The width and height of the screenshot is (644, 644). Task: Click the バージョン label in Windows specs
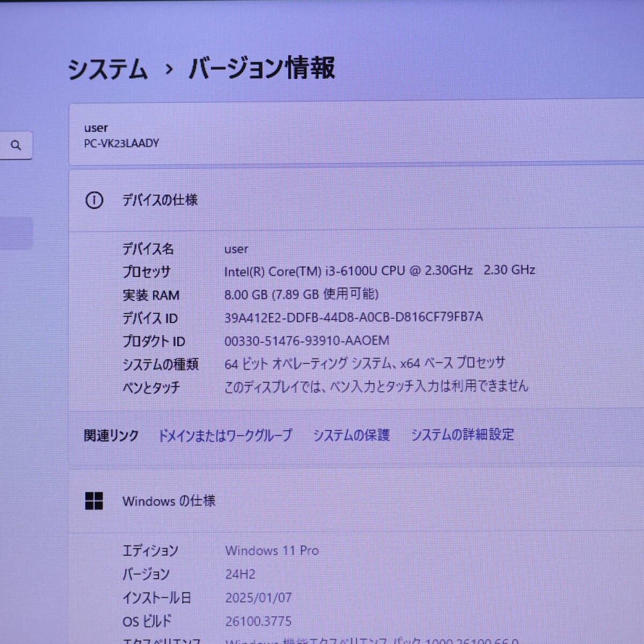tap(146, 574)
